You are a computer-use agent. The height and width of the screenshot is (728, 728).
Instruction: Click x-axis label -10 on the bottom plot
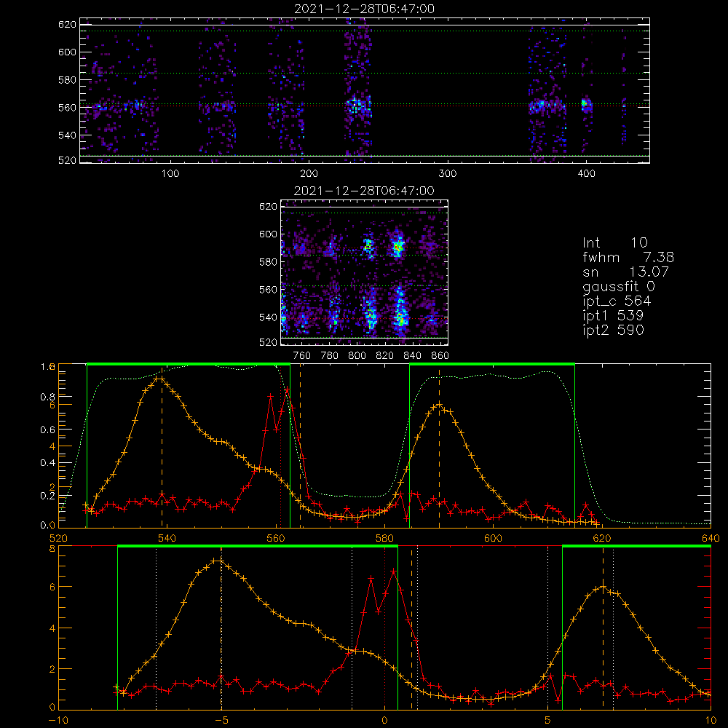58,721
